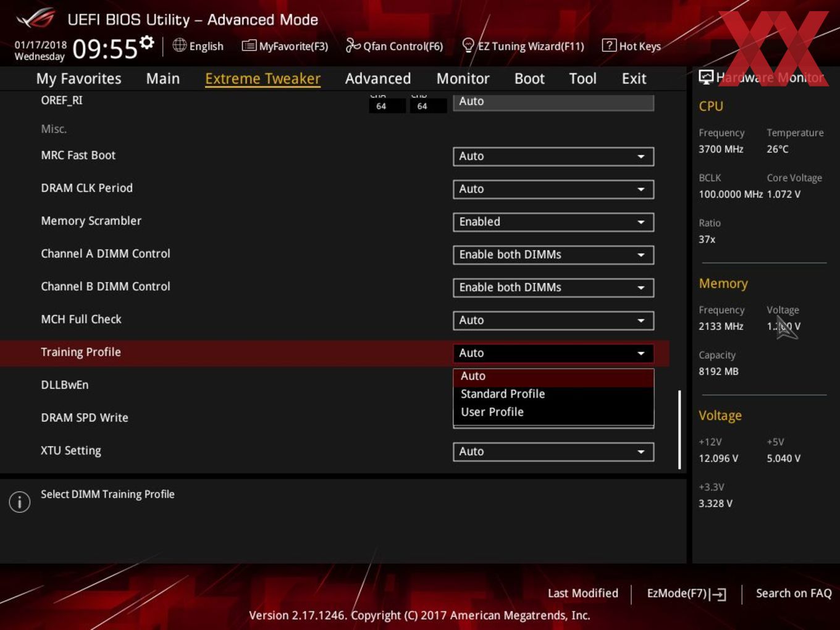Select the MRC Fast Boot label
Viewport: 840px width, 630px height.
click(78, 155)
